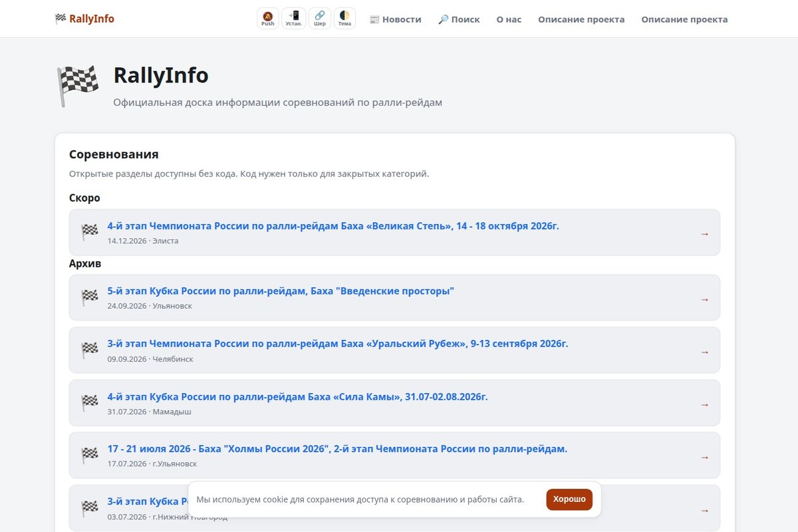Open Баха «Великая Степь» competition link

[333, 226]
